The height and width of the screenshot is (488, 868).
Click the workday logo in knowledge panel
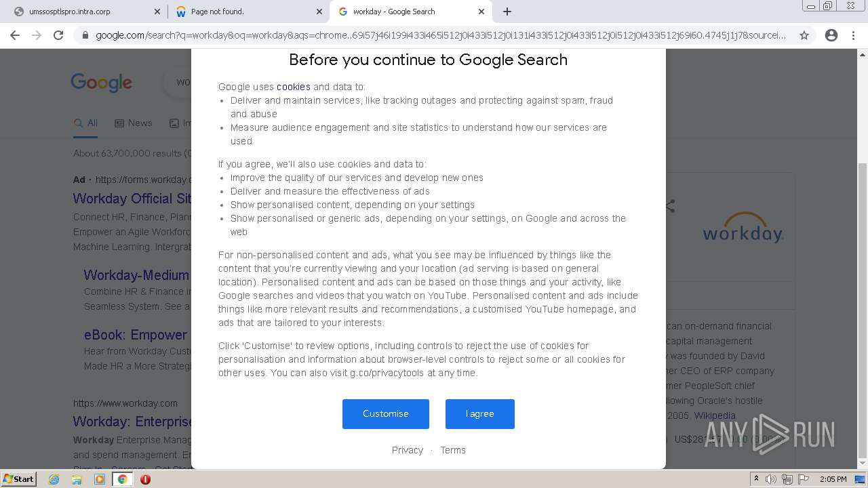743,228
